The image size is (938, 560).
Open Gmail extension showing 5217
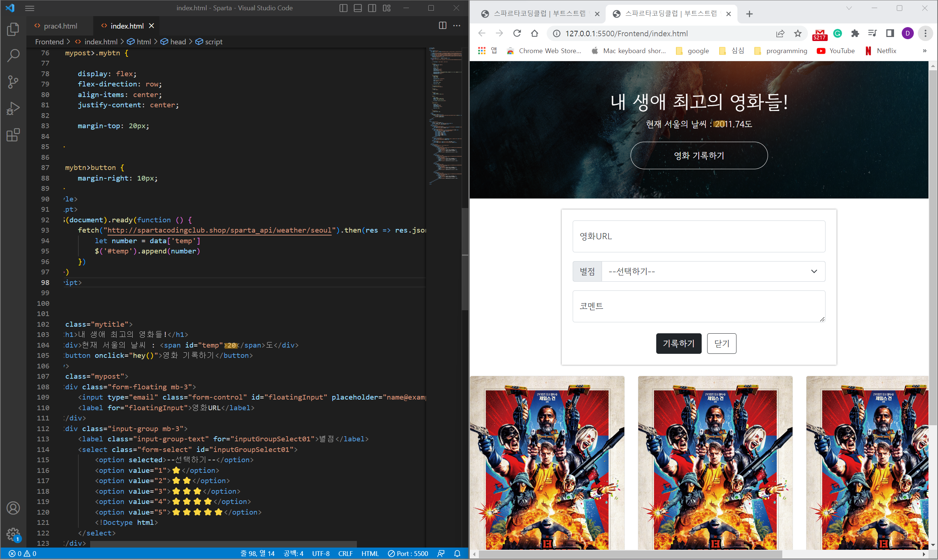(820, 34)
